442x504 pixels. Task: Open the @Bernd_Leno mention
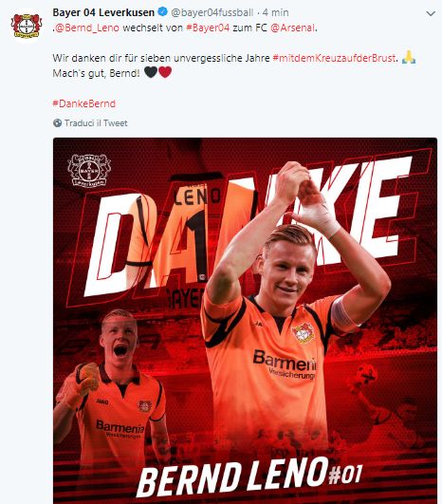click(x=87, y=28)
